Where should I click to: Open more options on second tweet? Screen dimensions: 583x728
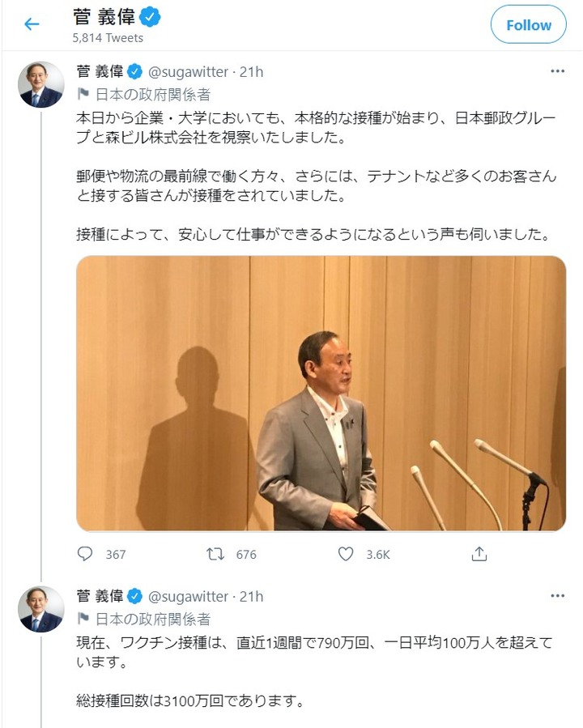point(557,596)
